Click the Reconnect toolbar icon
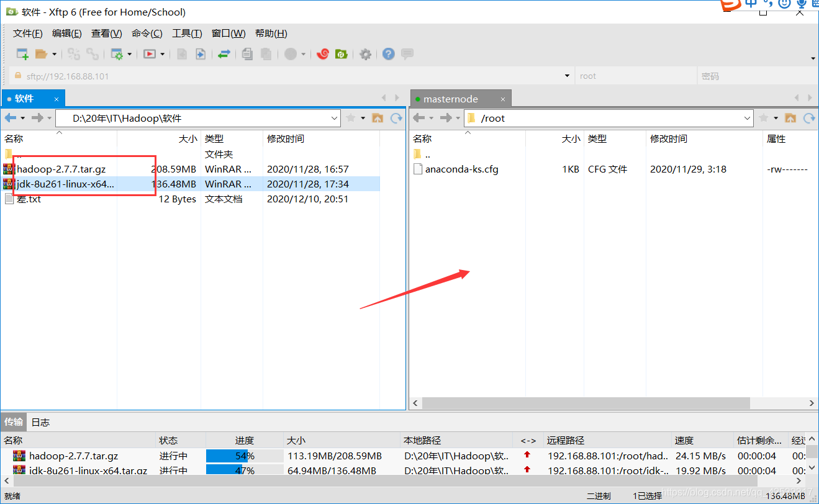 (x=74, y=54)
